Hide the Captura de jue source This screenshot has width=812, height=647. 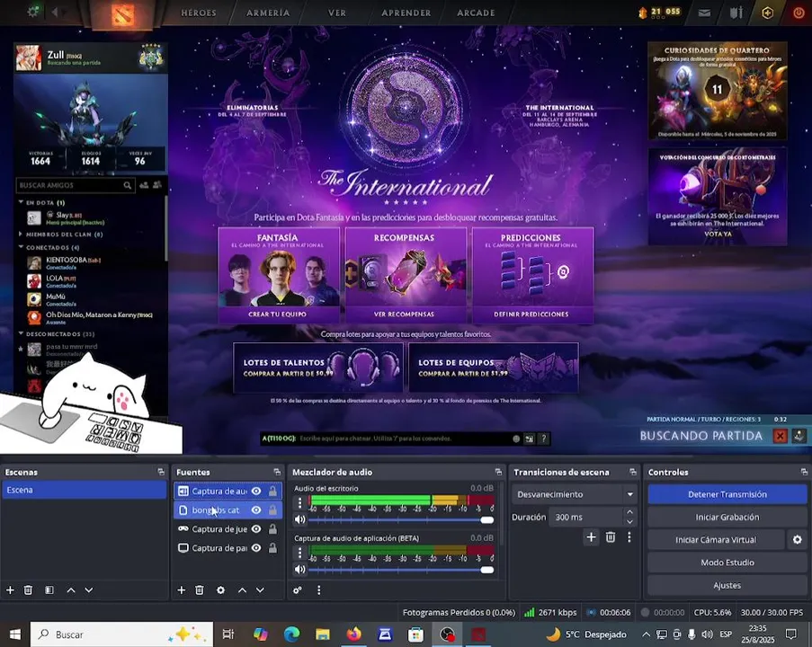(x=256, y=529)
